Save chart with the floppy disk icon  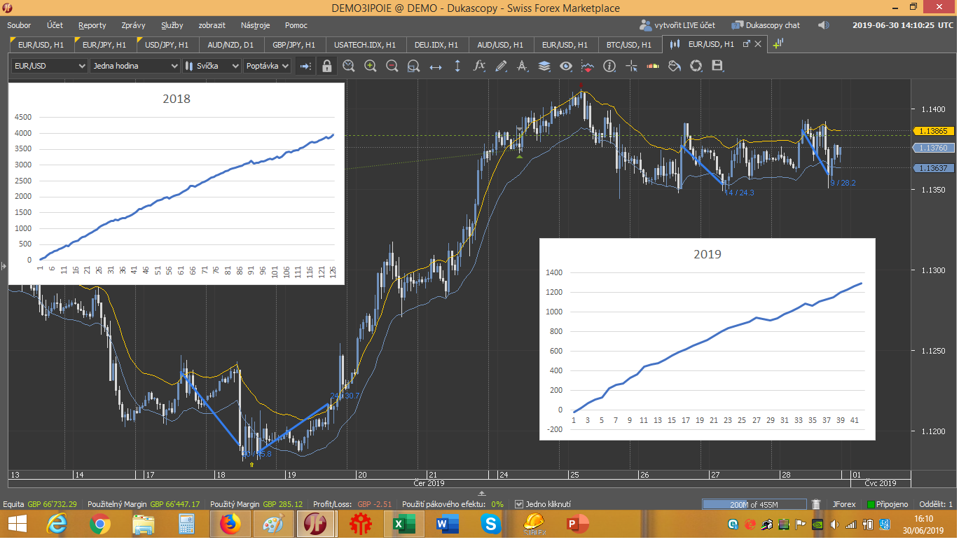pos(717,66)
